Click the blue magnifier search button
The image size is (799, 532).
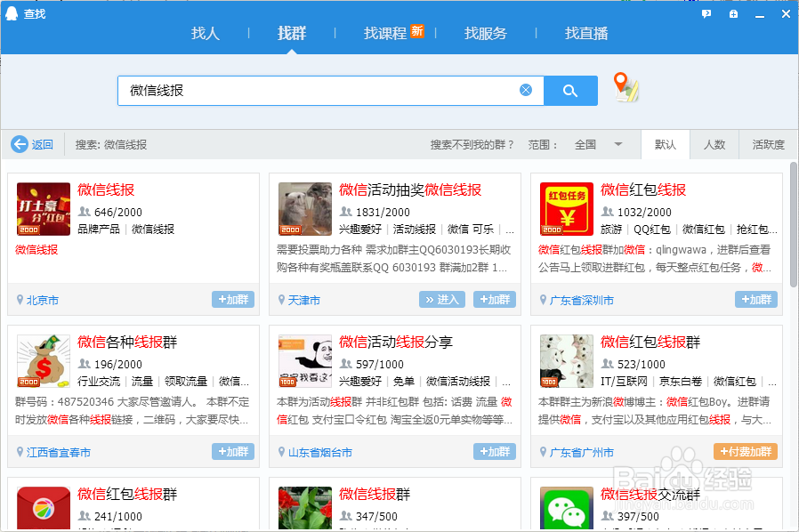coord(570,91)
